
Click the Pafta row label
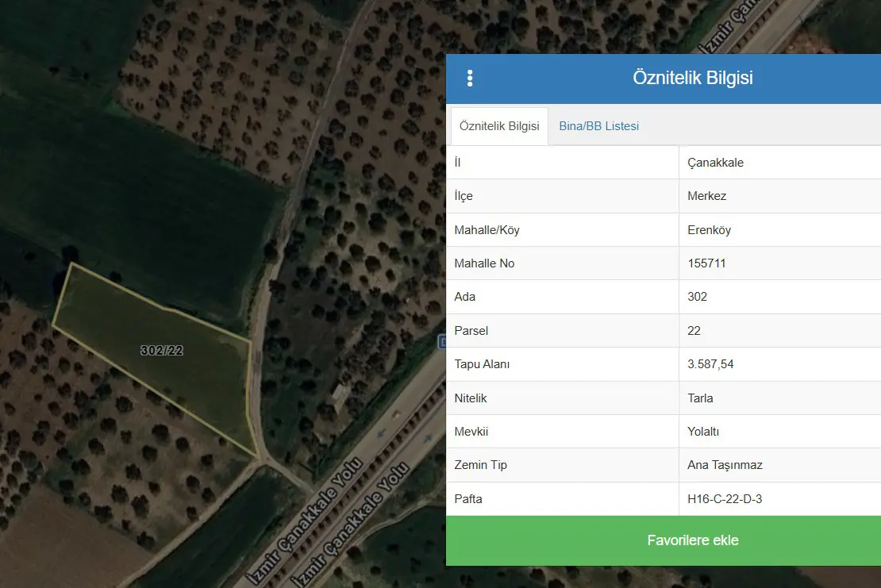[468, 498]
